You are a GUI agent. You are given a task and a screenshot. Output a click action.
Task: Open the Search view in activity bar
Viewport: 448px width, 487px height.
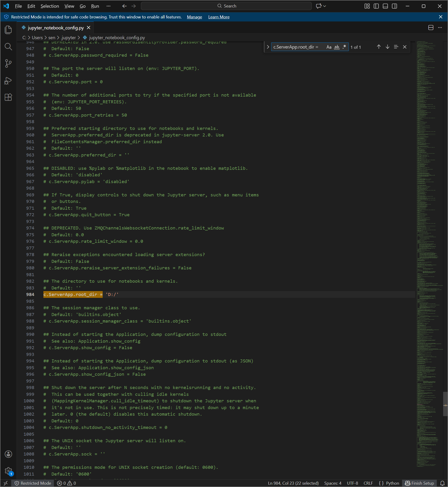pyautogui.click(x=8, y=46)
